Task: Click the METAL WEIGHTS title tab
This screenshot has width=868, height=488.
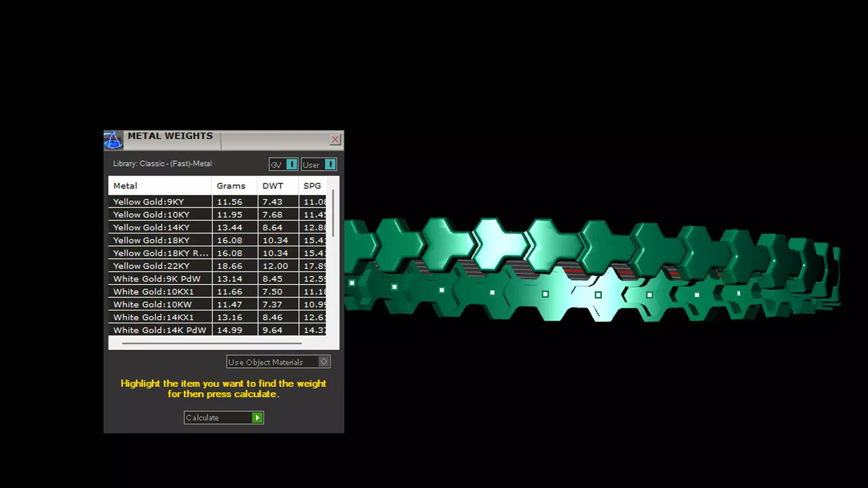Action: tap(170, 136)
